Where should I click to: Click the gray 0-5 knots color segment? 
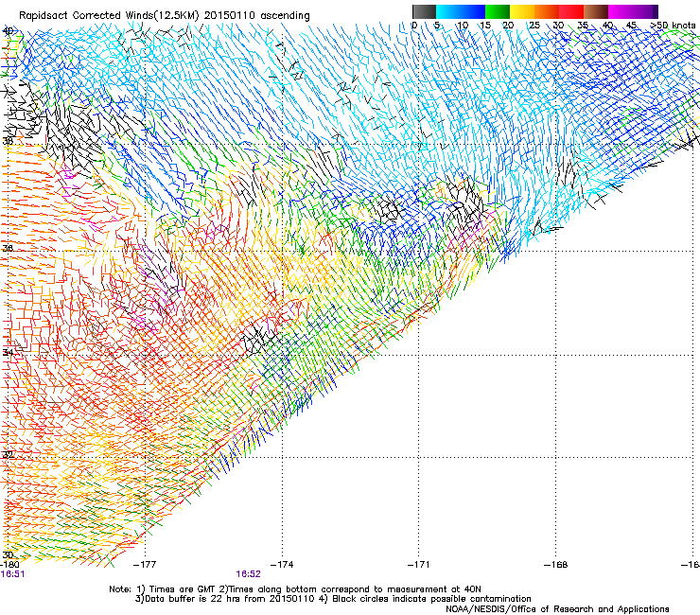tap(424, 11)
